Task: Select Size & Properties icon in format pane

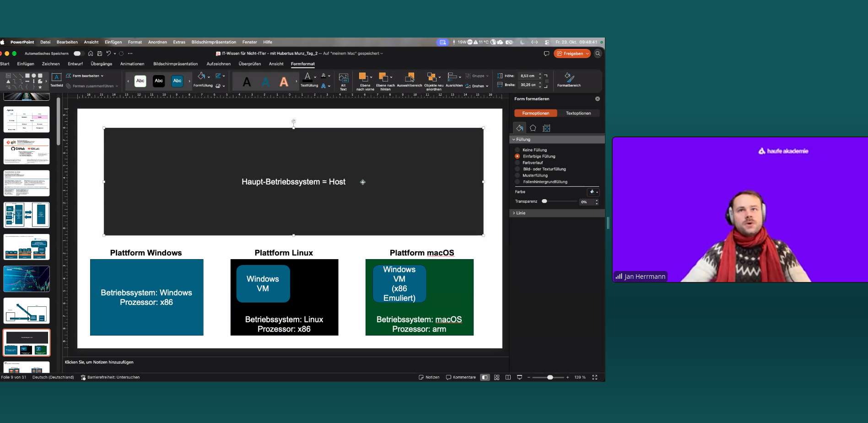Action: click(546, 128)
